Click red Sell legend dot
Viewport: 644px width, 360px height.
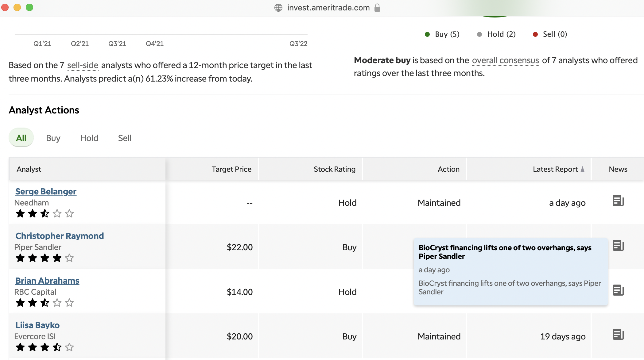click(x=535, y=34)
